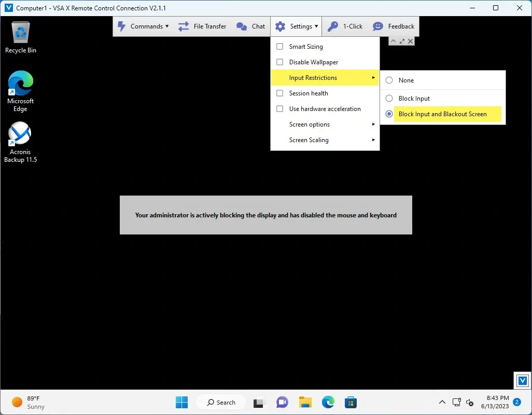The image size is (532, 415).
Task: Open the Chat window
Action: (x=251, y=26)
